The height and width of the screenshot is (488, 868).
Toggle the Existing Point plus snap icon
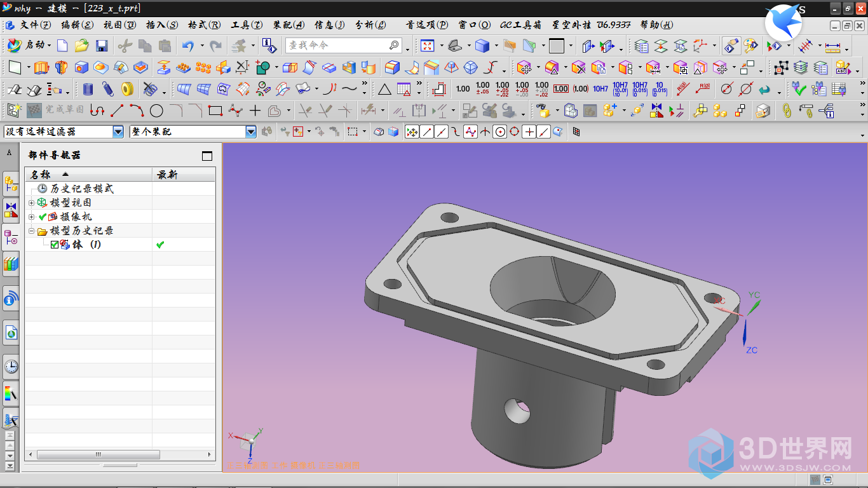click(529, 132)
